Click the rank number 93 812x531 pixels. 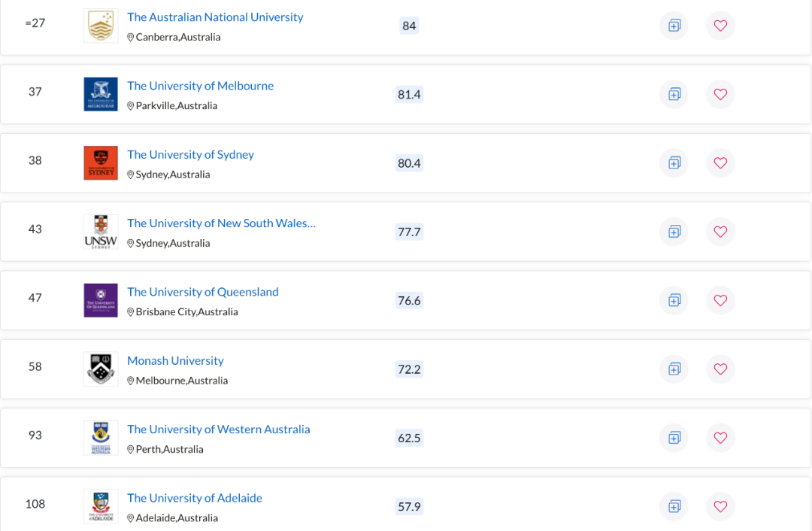pyautogui.click(x=35, y=435)
